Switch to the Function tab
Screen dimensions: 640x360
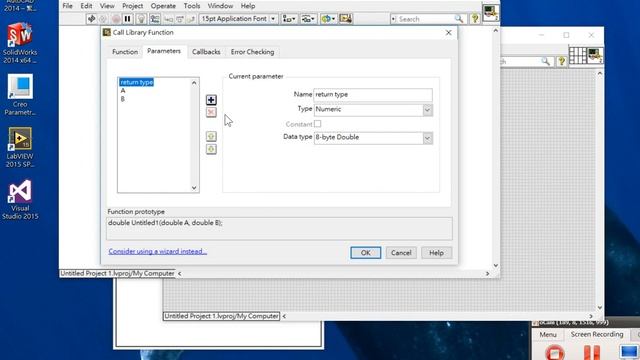pos(125,52)
